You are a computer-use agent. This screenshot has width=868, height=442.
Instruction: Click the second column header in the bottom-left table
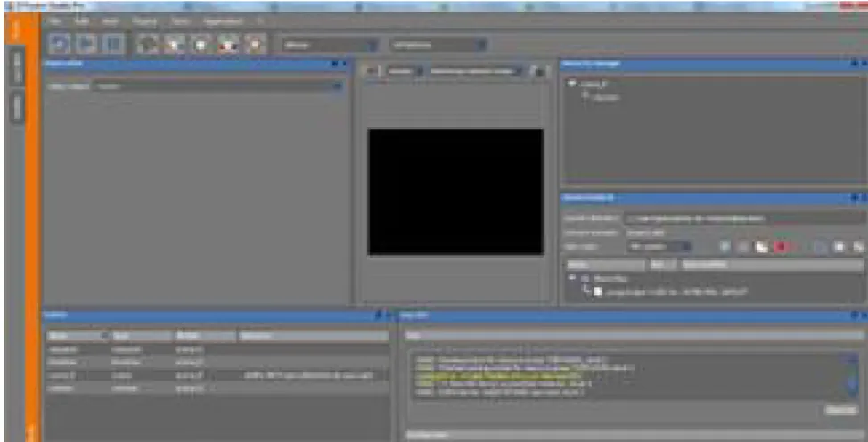tap(142, 336)
